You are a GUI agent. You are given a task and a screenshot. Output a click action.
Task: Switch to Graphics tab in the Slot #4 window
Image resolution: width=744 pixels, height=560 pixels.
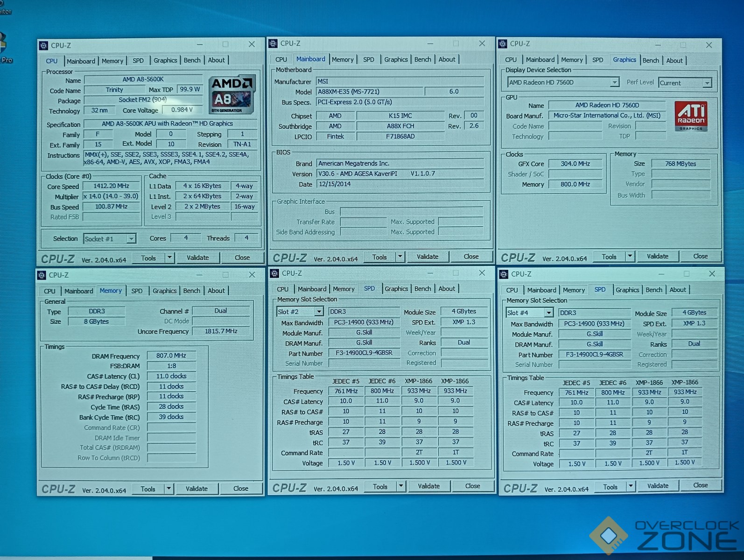[627, 290]
